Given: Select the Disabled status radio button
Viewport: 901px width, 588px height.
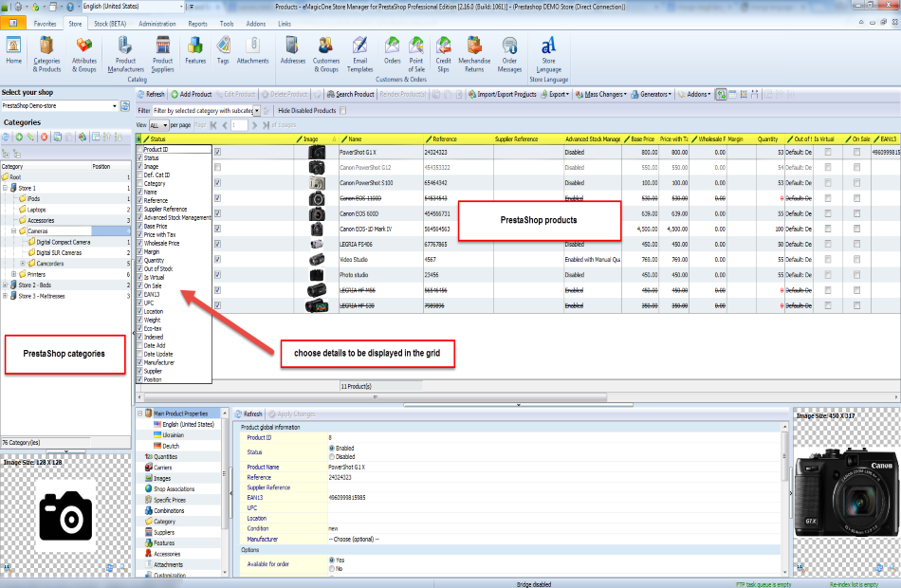Looking at the screenshot, I should [332, 456].
